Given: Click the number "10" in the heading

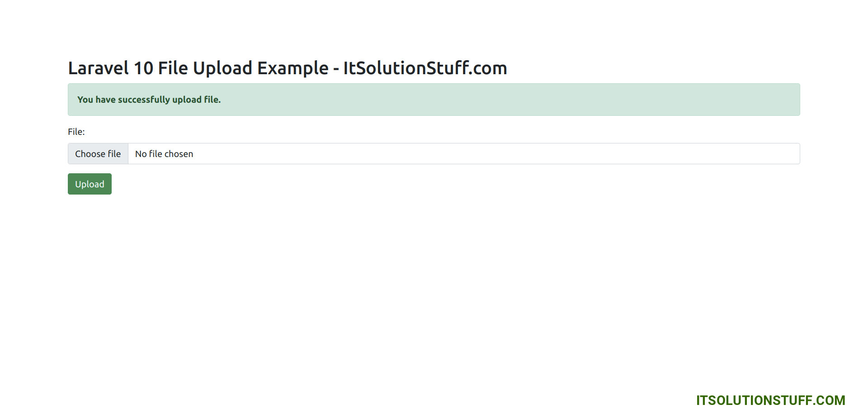Looking at the screenshot, I should click(143, 68).
